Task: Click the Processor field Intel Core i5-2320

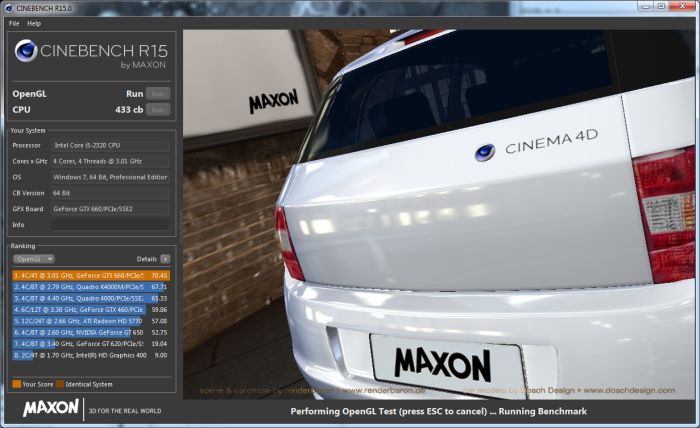Action: click(110, 145)
